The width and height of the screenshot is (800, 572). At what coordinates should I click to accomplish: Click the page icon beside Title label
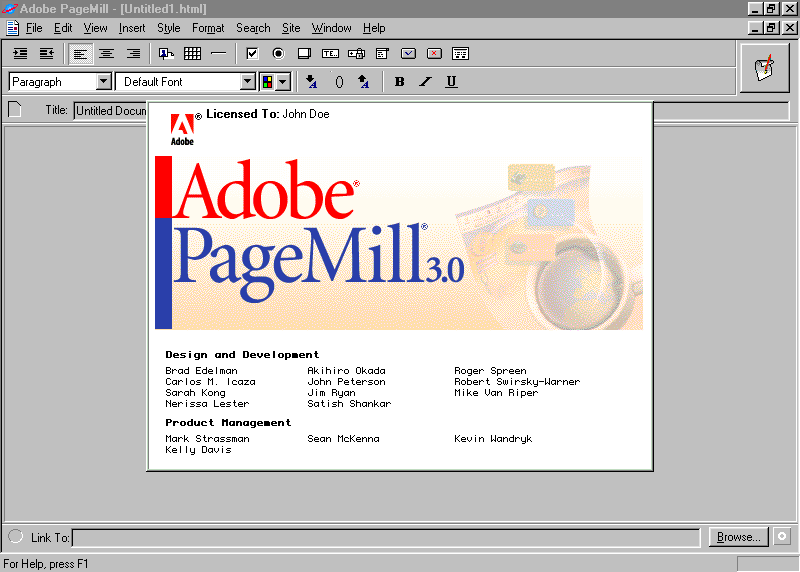click(15, 109)
